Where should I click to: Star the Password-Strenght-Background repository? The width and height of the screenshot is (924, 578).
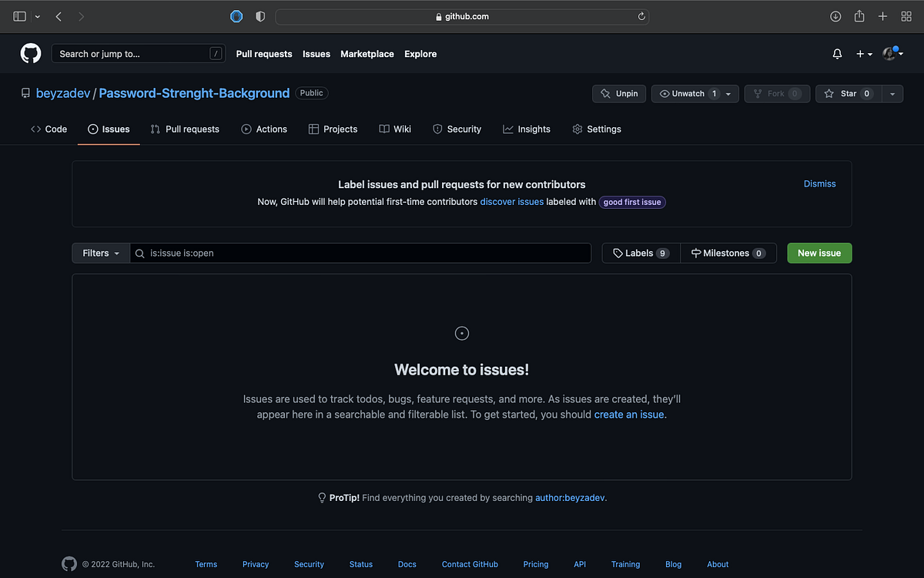[x=847, y=93]
